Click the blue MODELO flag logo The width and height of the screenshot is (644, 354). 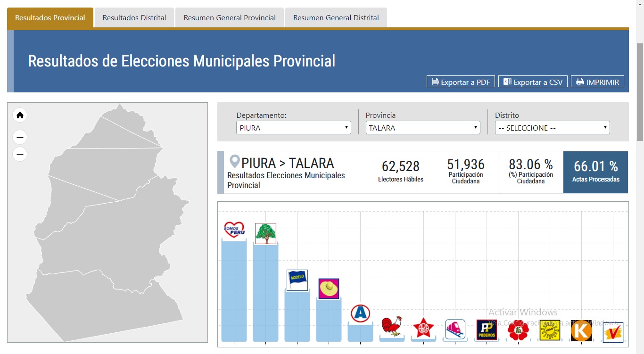(x=297, y=280)
